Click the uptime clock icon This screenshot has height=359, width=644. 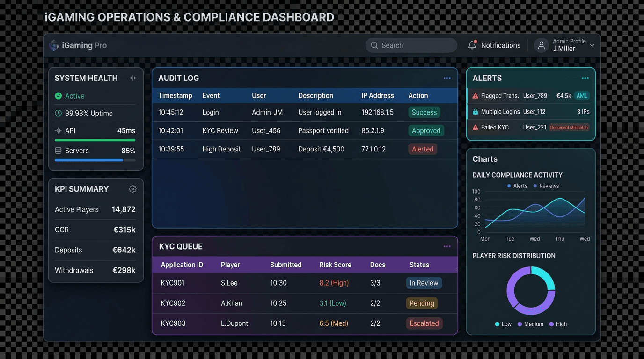[x=58, y=113]
